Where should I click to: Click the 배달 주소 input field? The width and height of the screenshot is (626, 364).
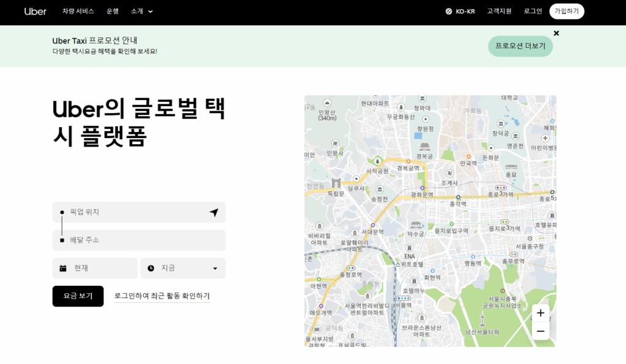139,240
